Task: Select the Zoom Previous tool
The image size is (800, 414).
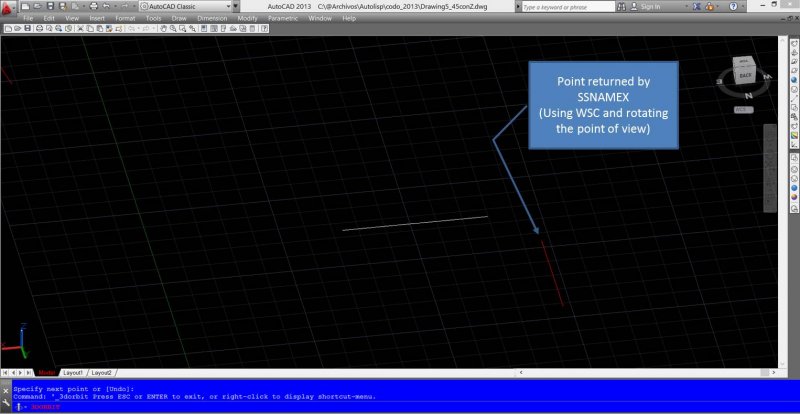Action: (192, 29)
